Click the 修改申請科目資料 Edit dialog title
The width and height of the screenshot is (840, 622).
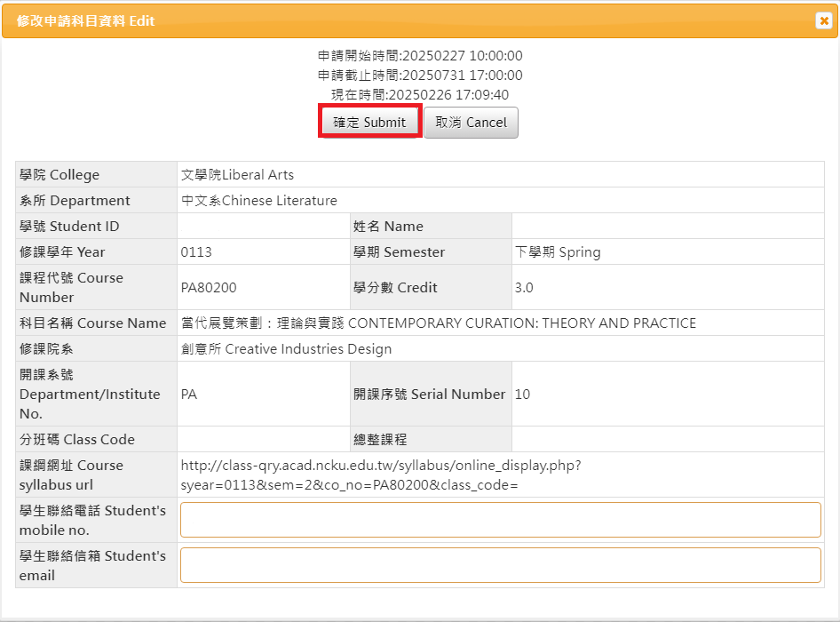(86, 20)
